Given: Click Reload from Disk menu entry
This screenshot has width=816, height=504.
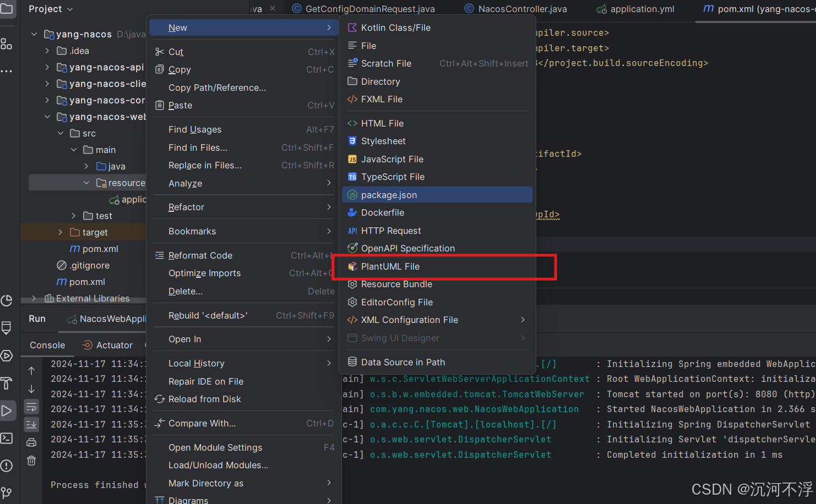Looking at the screenshot, I should [204, 399].
